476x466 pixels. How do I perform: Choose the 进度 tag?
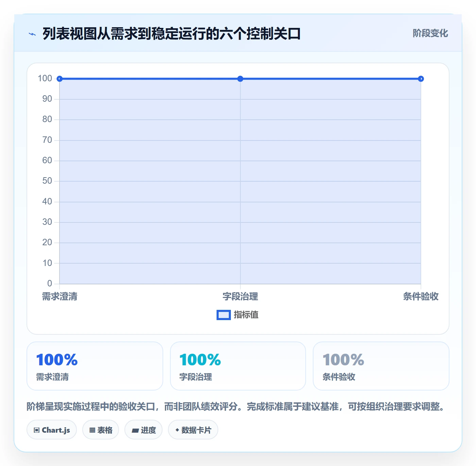coord(143,430)
